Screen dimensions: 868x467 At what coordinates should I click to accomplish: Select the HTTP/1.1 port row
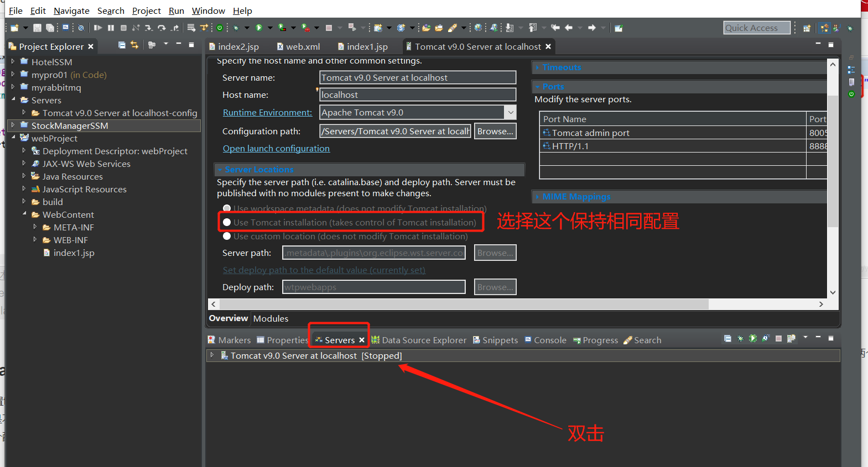click(683, 146)
